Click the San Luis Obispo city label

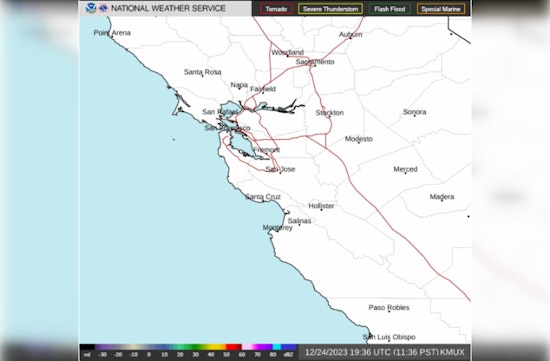pyautogui.click(x=389, y=337)
